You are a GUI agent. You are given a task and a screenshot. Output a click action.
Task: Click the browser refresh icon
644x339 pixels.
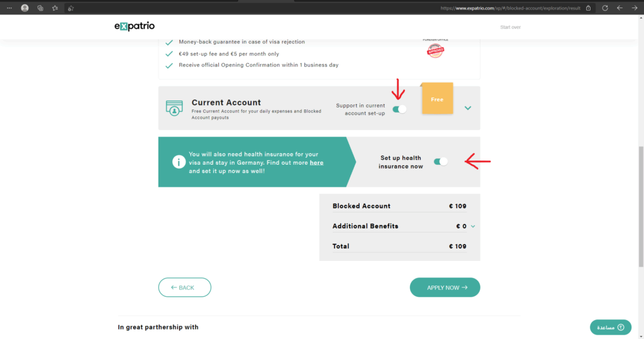(x=605, y=8)
